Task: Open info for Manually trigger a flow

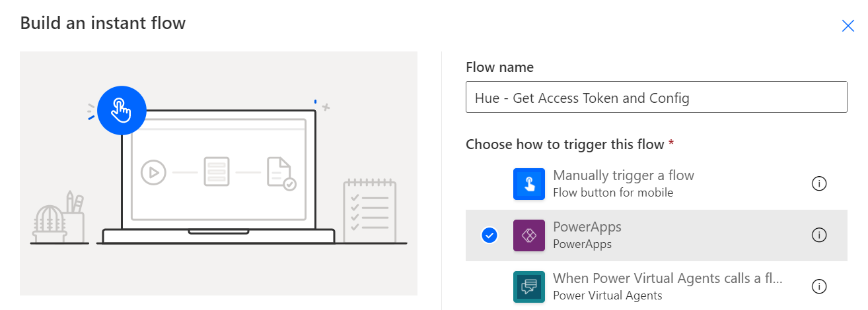Action: click(x=819, y=184)
